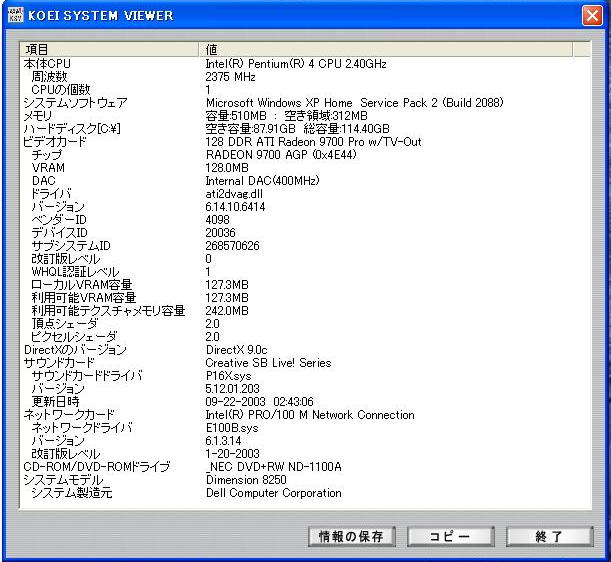This screenshot has width=611, height=562.
Task: Select the CPUの個数 row label
Action: [61, 90]
